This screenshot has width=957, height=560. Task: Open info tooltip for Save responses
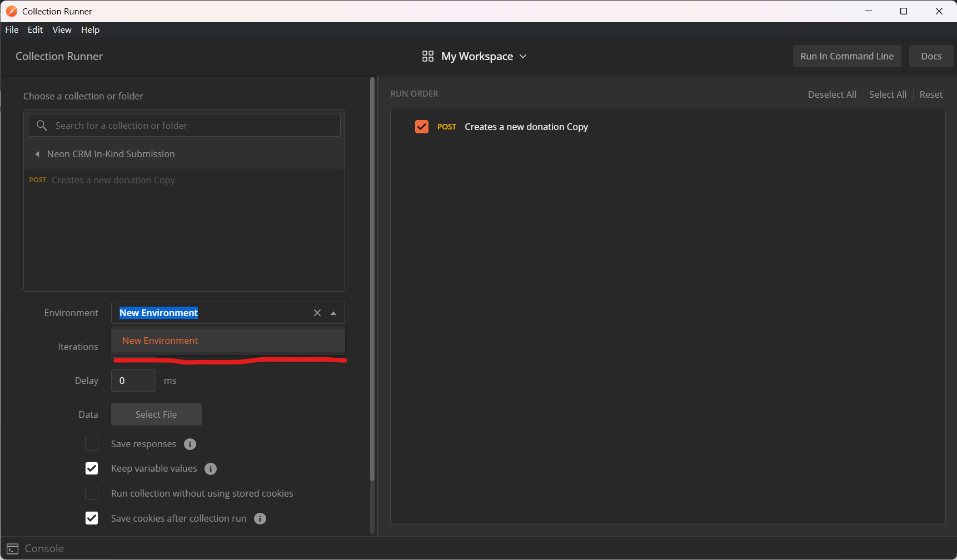coord(190,444)
